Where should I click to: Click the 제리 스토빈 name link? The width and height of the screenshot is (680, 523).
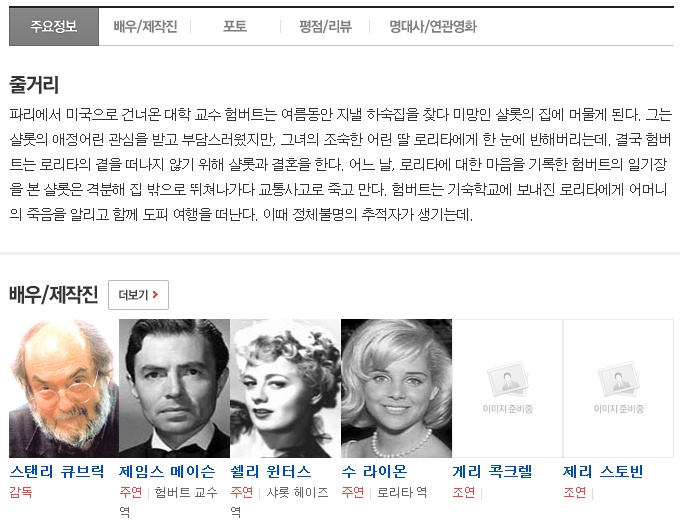[603, 472]
